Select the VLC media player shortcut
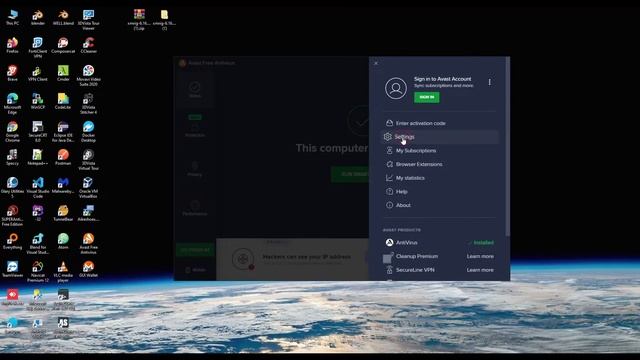Viewport: 640px width, 360px height. click(63, 271)
